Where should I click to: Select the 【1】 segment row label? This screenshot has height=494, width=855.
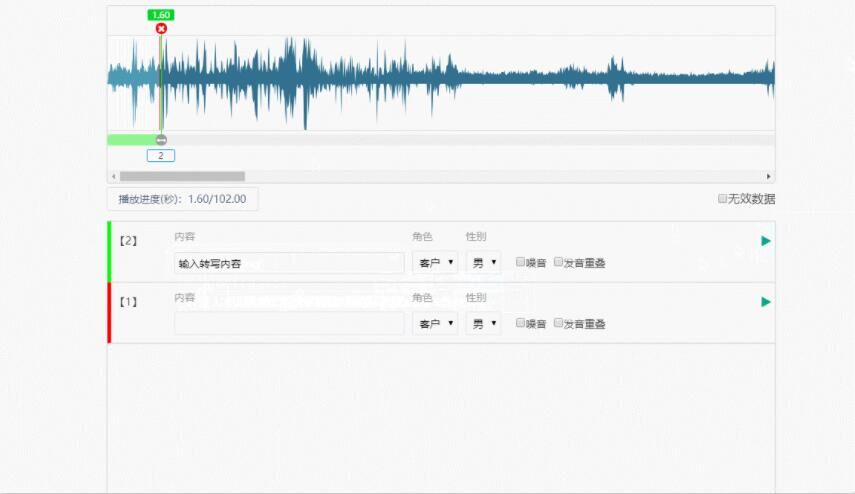[129, 302]
